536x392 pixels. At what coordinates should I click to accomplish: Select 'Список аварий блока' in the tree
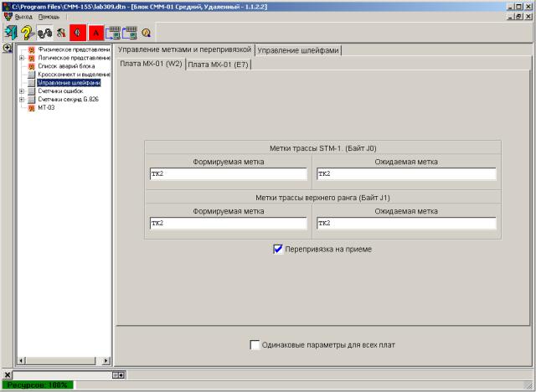[66, 66]
